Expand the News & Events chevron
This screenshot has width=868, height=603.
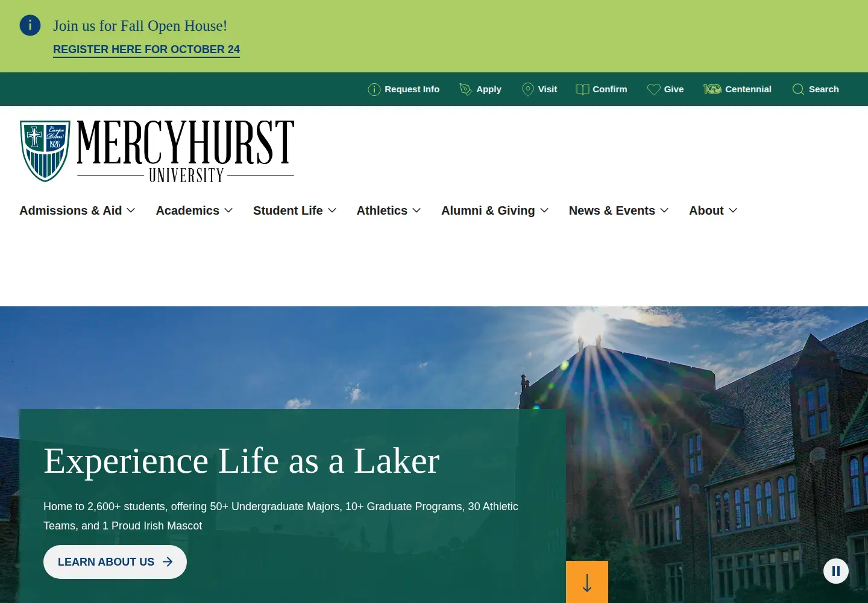(664, 210)
